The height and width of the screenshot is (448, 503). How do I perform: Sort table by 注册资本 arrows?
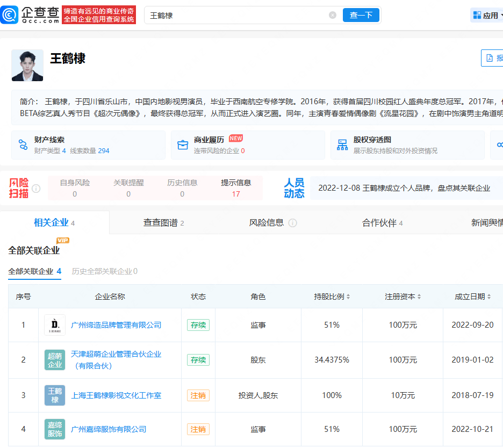pyautogui.click(x=419, y=297)
